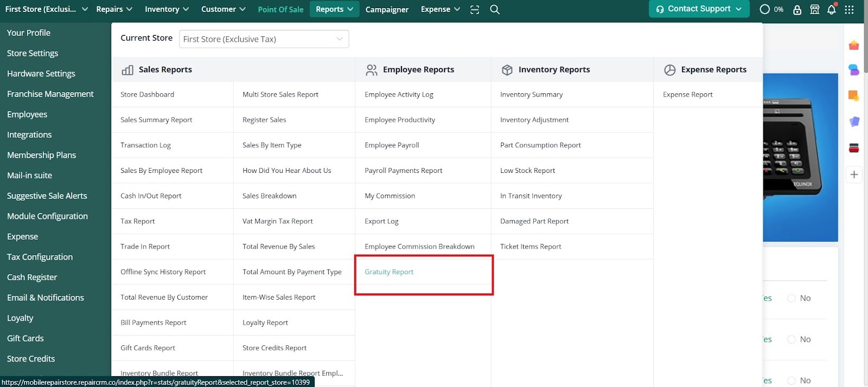
Task: Expand the Contact Support dropdown
Action: [x=699, y=9]
